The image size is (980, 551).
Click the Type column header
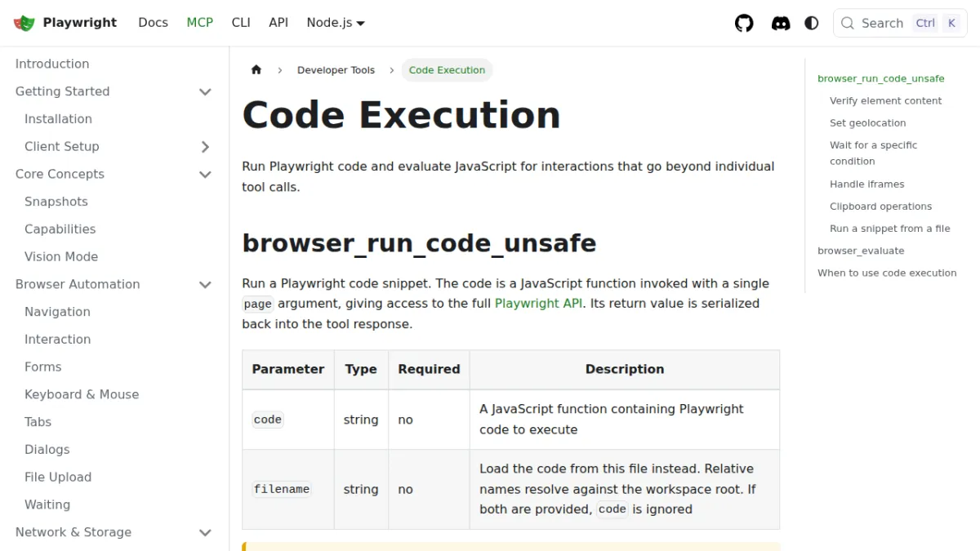point(361,370)
